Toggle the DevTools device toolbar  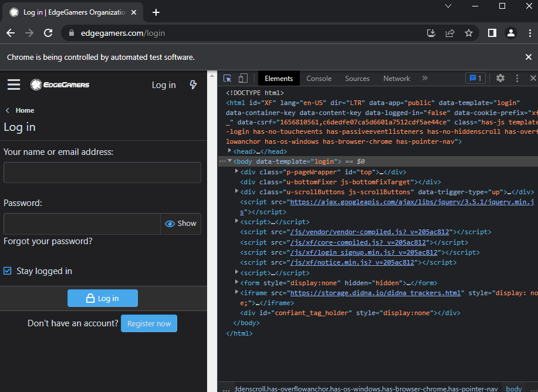243,78
